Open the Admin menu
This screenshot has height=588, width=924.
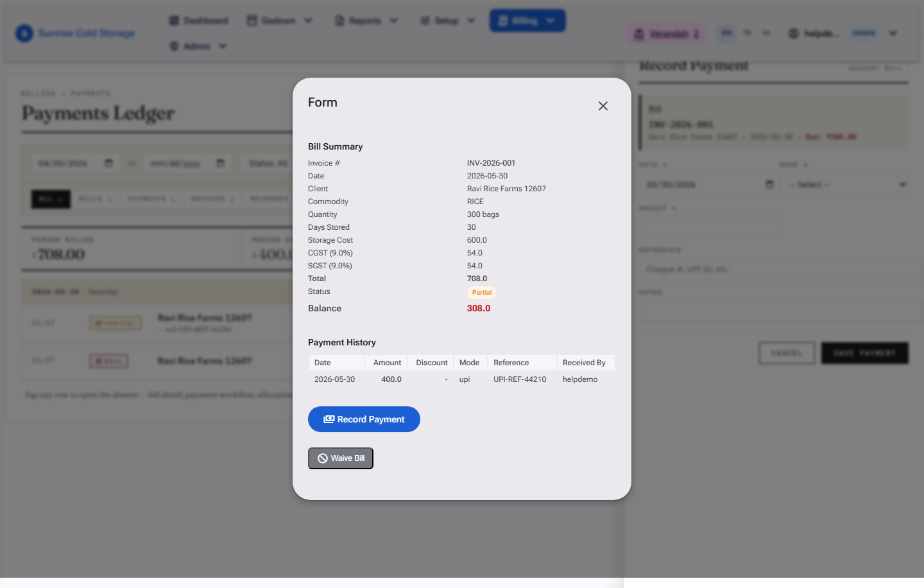pos(198,46)
